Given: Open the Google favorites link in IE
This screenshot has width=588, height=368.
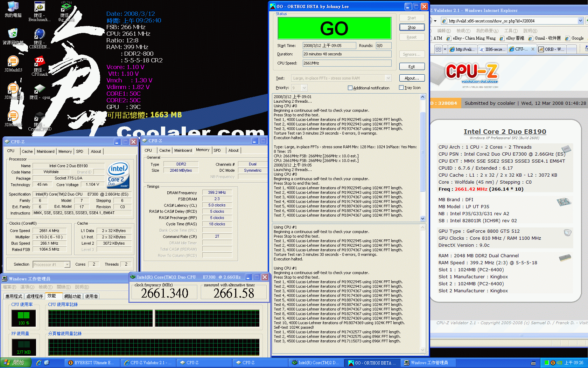Looking at the screenshot, I should pyautogui.click(x=574, y=38).
